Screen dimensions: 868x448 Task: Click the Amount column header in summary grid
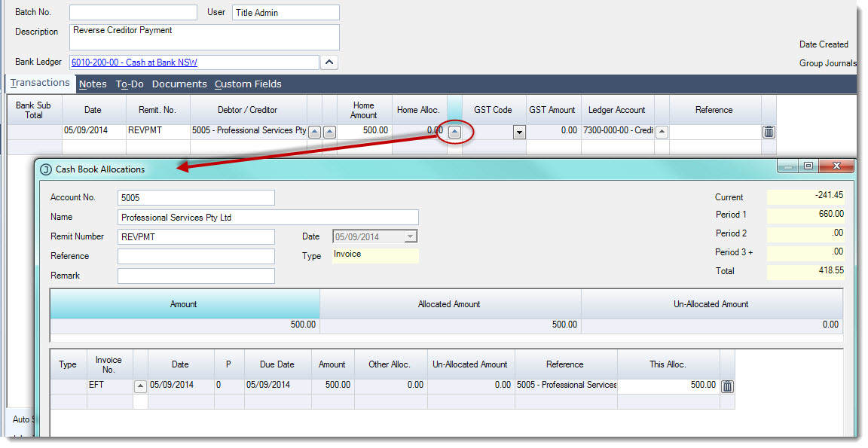[x=185, y=304]
